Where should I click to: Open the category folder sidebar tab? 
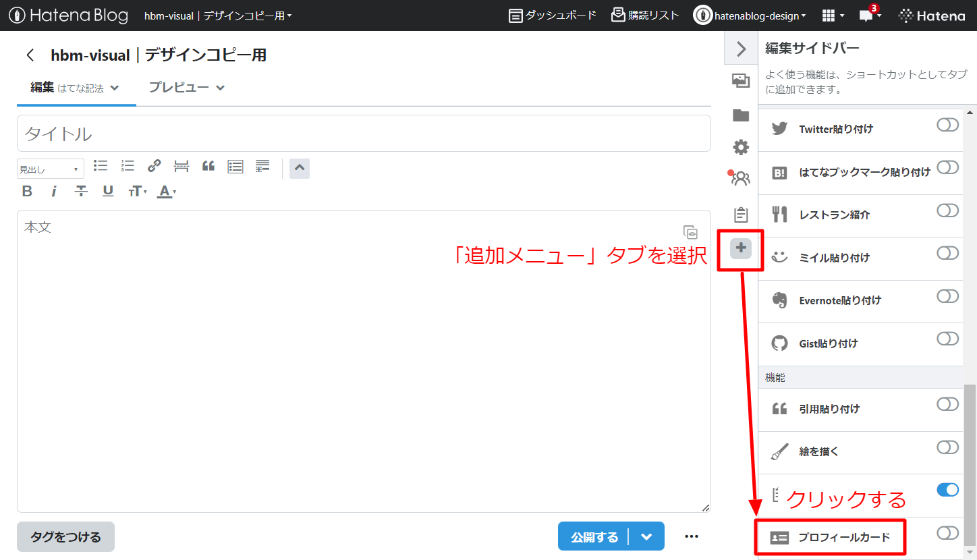click(741, 115)
